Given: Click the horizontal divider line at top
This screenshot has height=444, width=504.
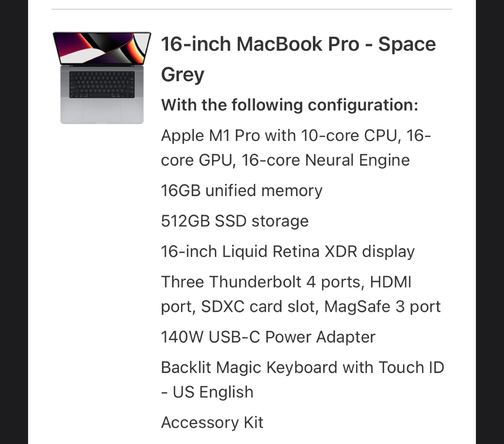Looking at the screenshot, I should (x=252, y=9).
